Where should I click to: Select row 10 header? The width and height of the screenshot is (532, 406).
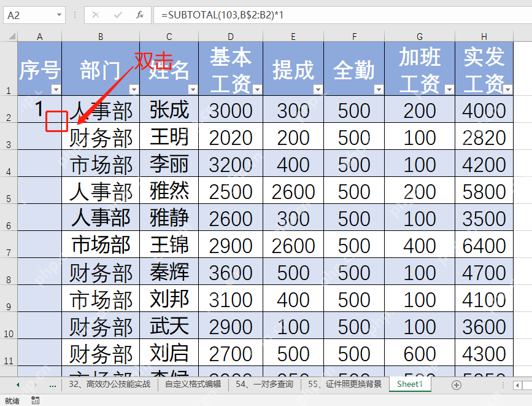9,326
